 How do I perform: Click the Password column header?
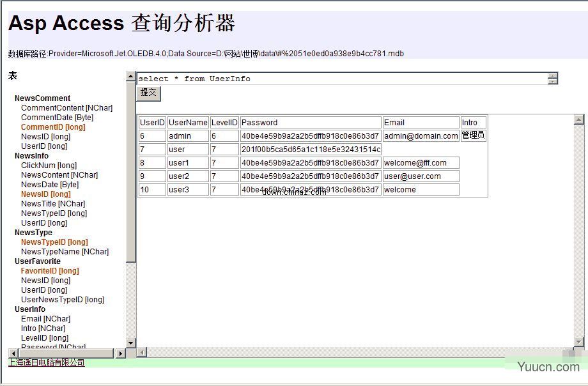tap(311, 123)
